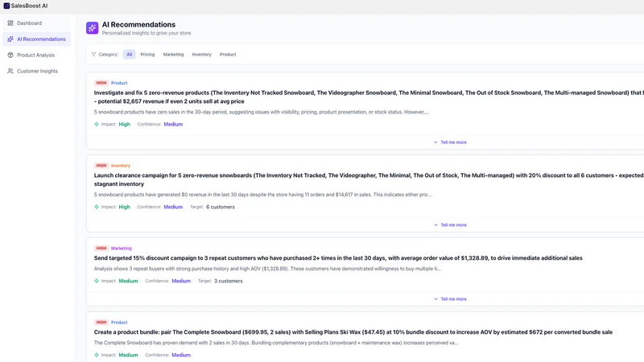Screen dimensions: 644x362
Task: Open Product Analysis via its cube icon
Action: click(x=10, y=55)
